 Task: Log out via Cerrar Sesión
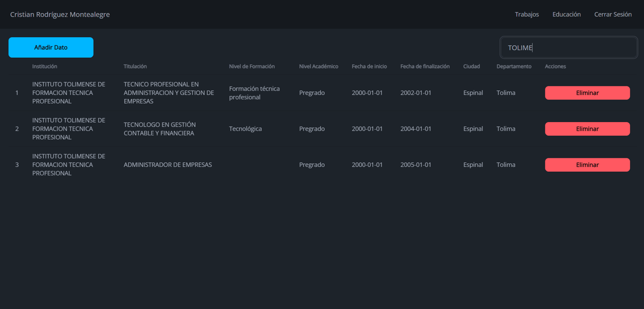(613, 14)
